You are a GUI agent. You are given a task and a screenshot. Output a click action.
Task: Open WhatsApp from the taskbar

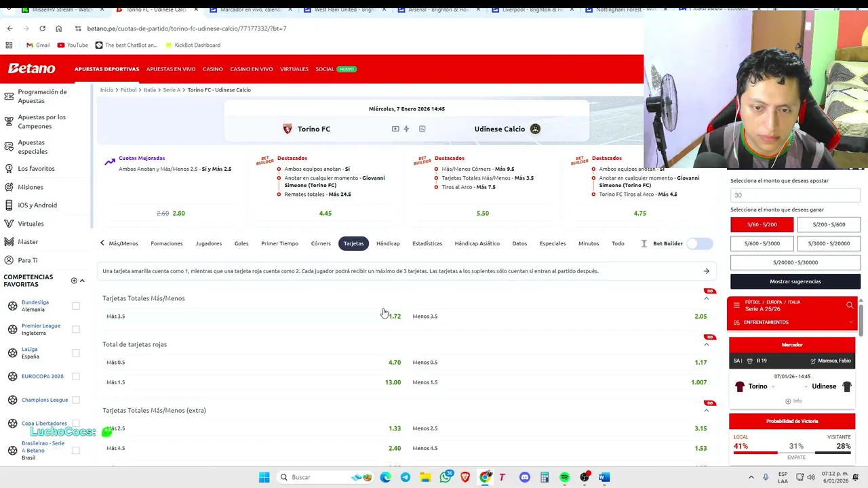point(446,477)
